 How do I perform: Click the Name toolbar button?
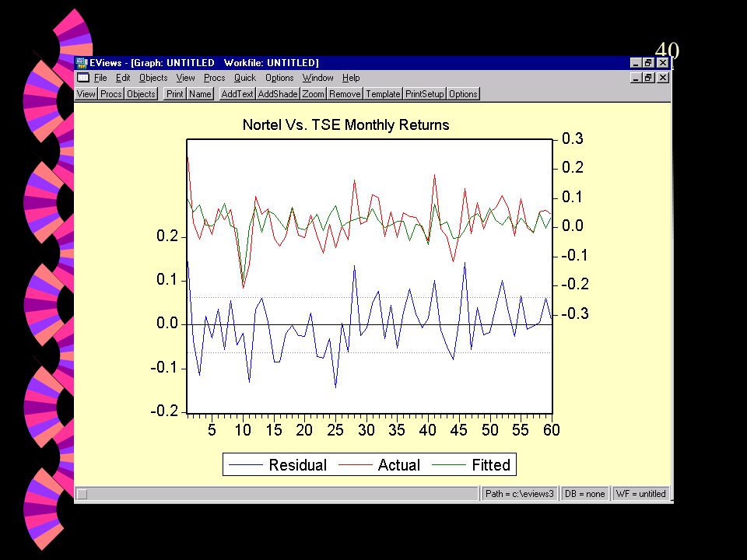click(200, 94)
